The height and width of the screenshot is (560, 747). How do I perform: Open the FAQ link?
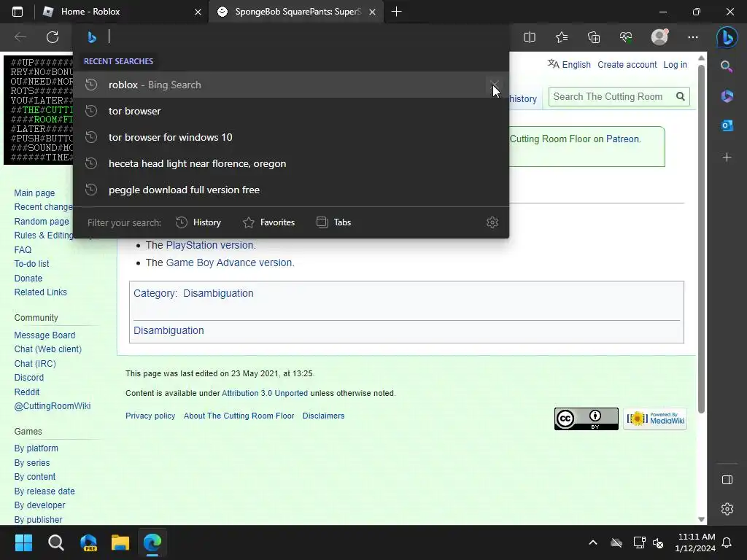tap(23, 249)
